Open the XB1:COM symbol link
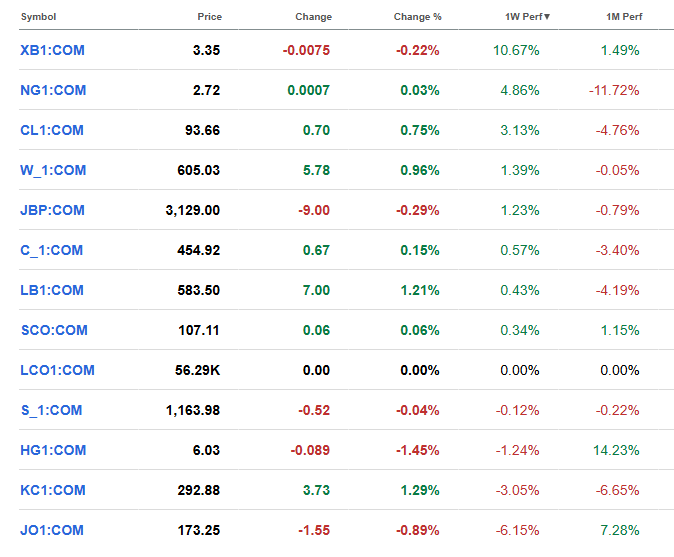The image size is (674, 557). [x=53, y=50]
